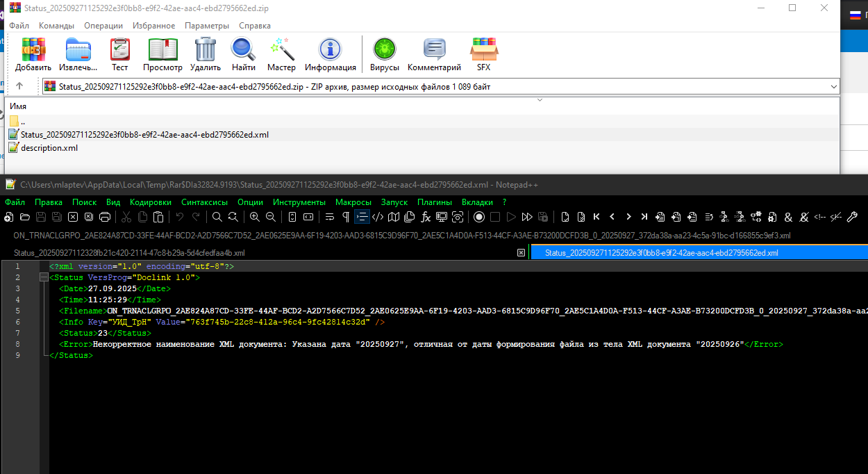Open the Параметры menu in WinRAR

click(207, 25)
